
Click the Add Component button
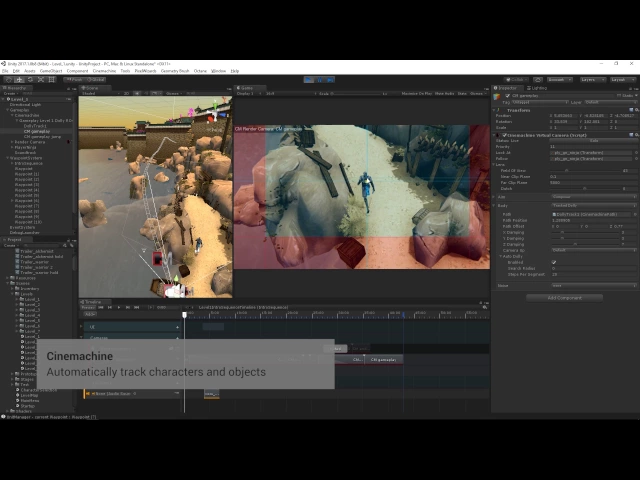(564, 298)
